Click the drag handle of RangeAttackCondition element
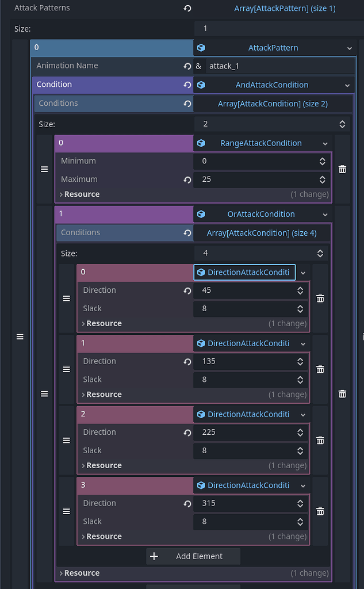Viewport: 364px width, 589px height. (44, 170)
